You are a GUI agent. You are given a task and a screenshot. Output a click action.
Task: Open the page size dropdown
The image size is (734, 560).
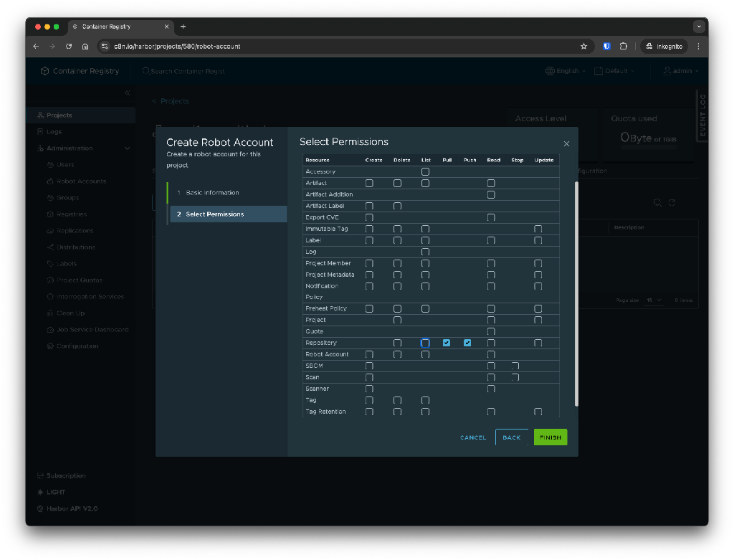coord(654,300)
